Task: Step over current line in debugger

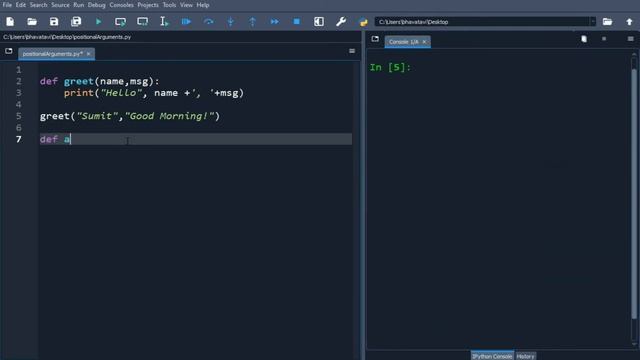Action: coord(209,22)
